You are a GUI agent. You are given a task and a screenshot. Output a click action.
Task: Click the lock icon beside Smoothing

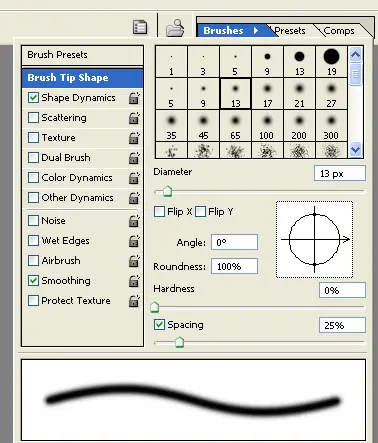point(134,281)
